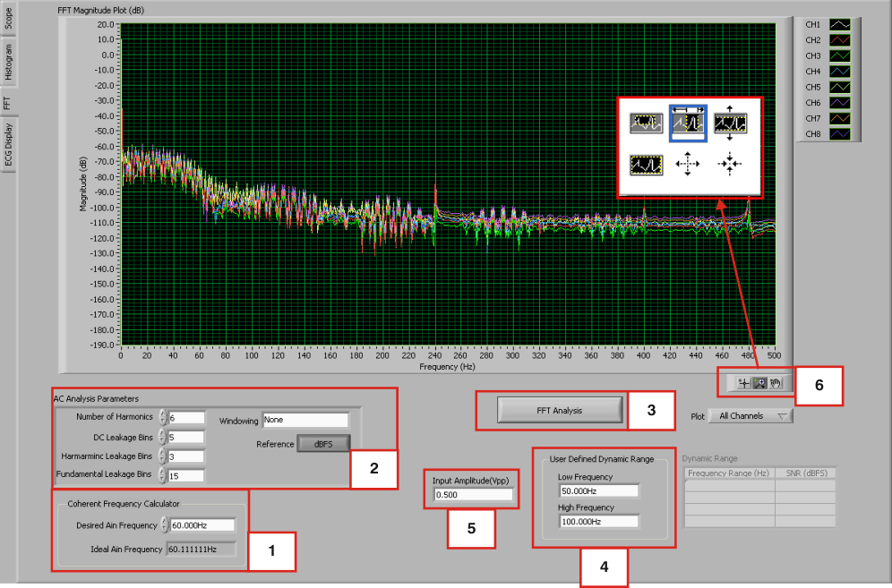Select the magnifying zoom tool

pyautogui.click(x=759, y=382)
